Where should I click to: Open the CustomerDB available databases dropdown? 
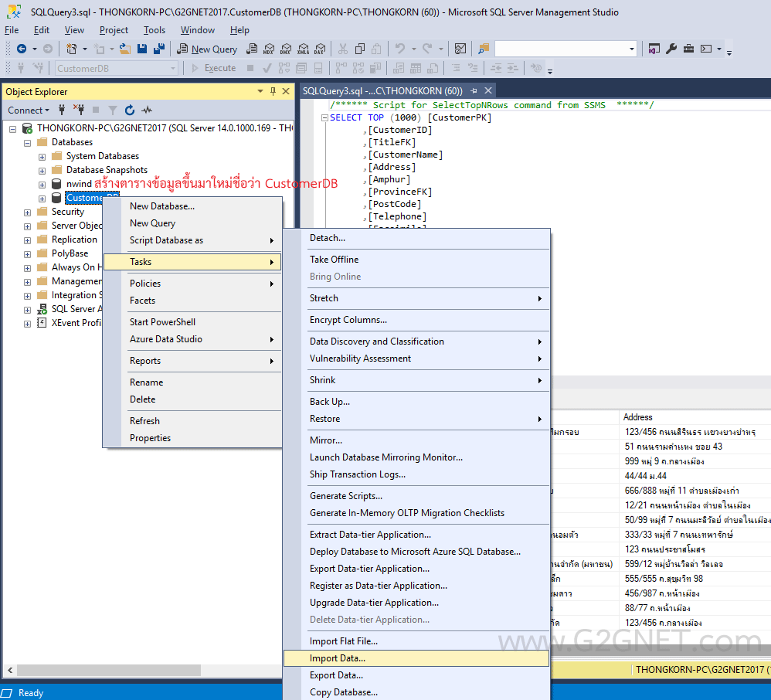(173, 68)
